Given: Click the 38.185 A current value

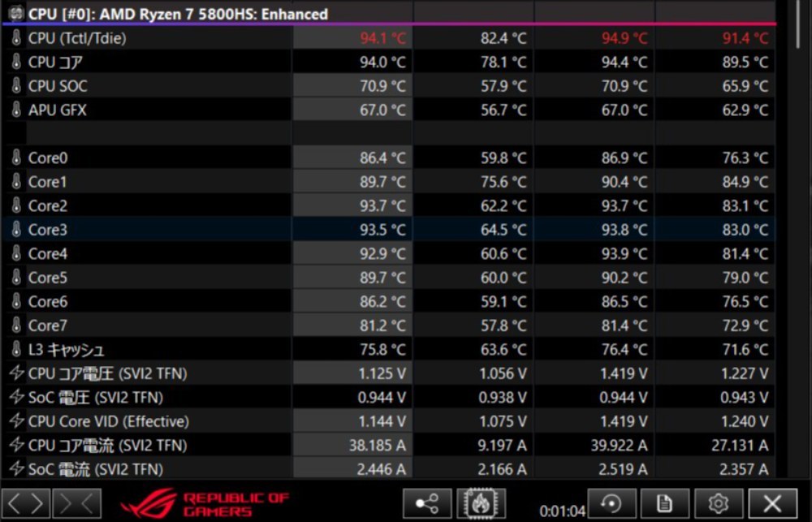Looking at the screenshot, I should (378, 445).
